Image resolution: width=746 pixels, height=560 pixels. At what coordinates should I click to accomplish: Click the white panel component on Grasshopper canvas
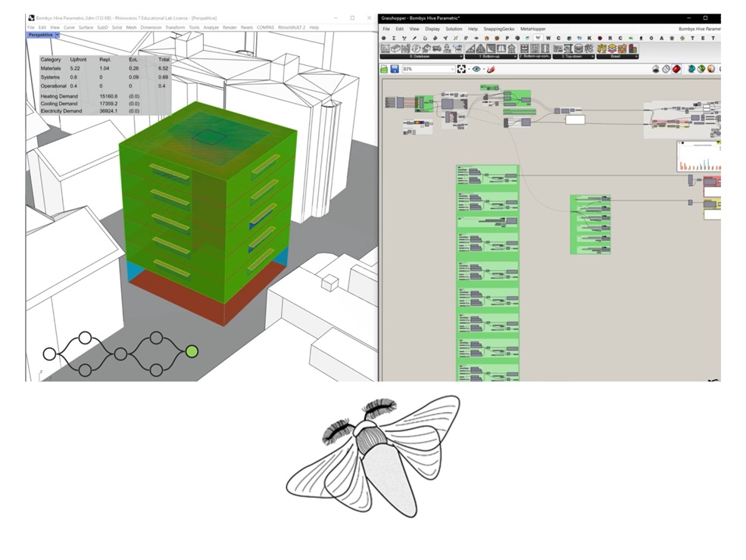pos(575,120)
